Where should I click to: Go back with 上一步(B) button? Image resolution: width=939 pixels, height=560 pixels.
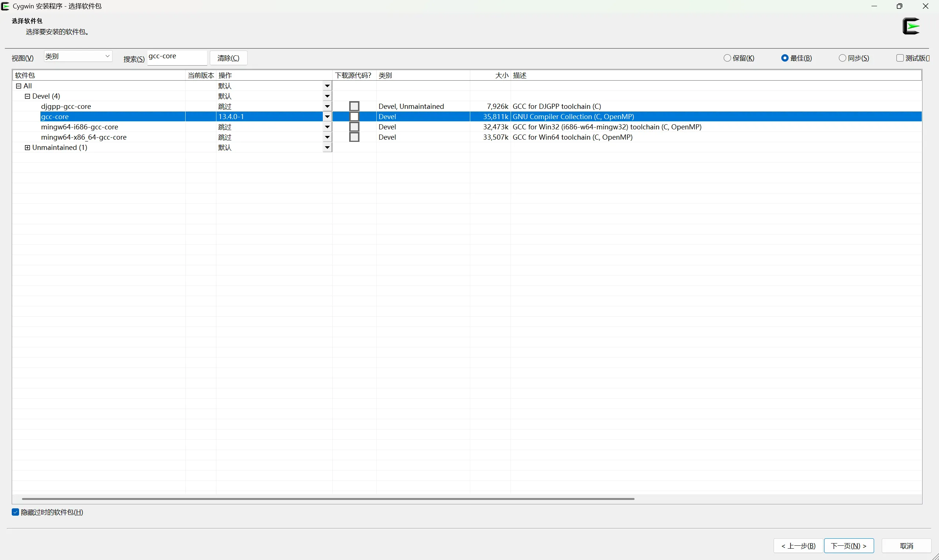coord(798,546)
